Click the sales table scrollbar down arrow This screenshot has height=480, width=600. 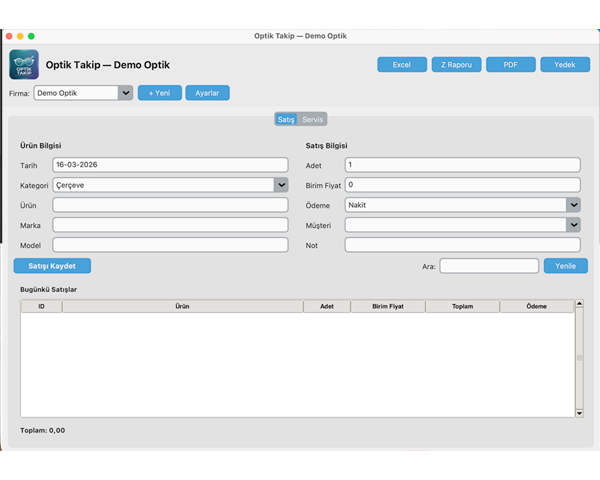pos(579,412)
